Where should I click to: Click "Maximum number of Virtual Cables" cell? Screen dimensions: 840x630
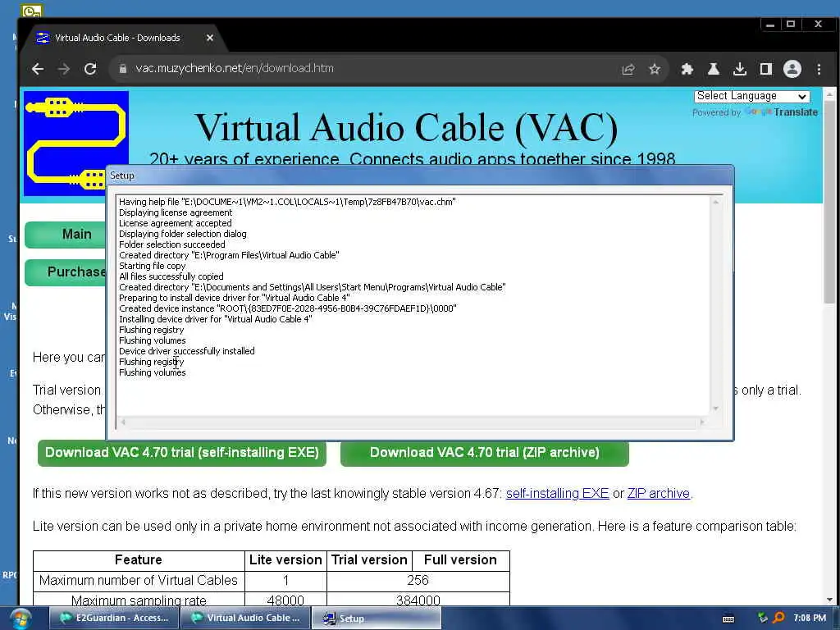[138, 581]
